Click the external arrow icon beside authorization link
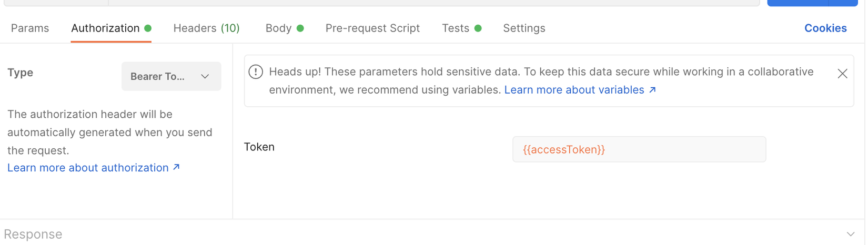The height and width of the screenshot is (245, 868). point(177,167)
